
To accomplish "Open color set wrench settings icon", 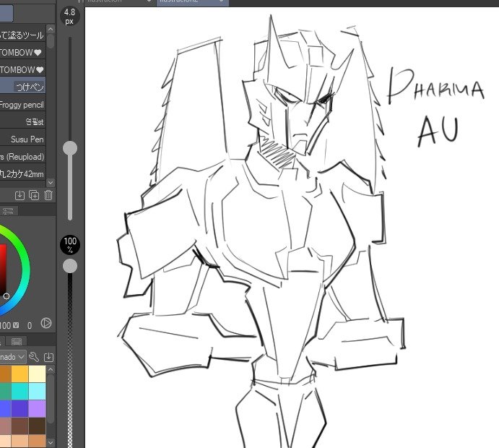I will tap(34, 357).
